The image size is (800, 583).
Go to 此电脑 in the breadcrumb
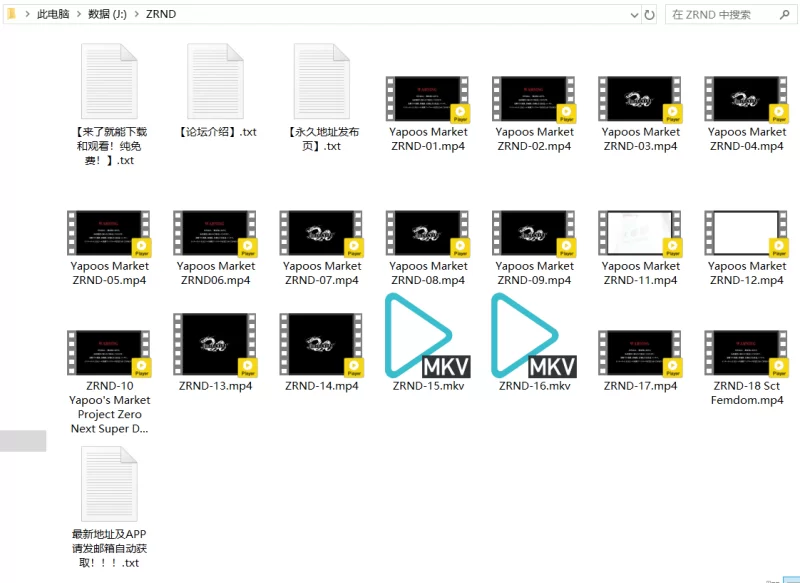pyautogui.click(x=53, y=14)
